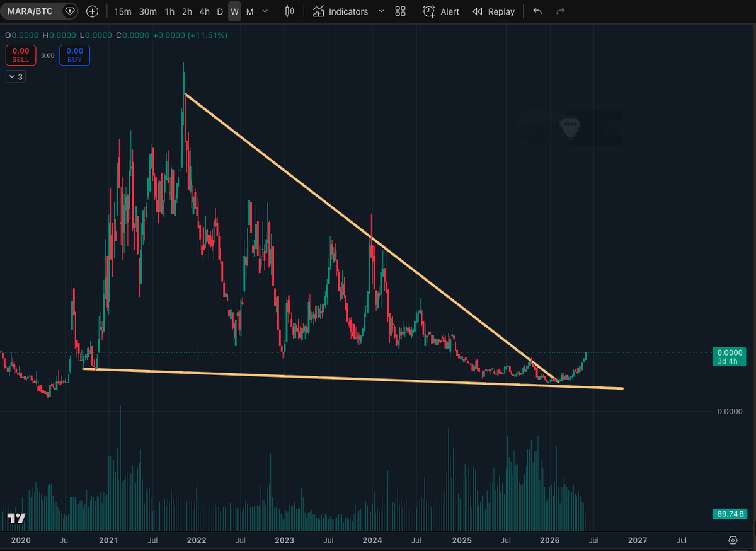Open the indicator templates grid icon

click(x=400, y=11)
